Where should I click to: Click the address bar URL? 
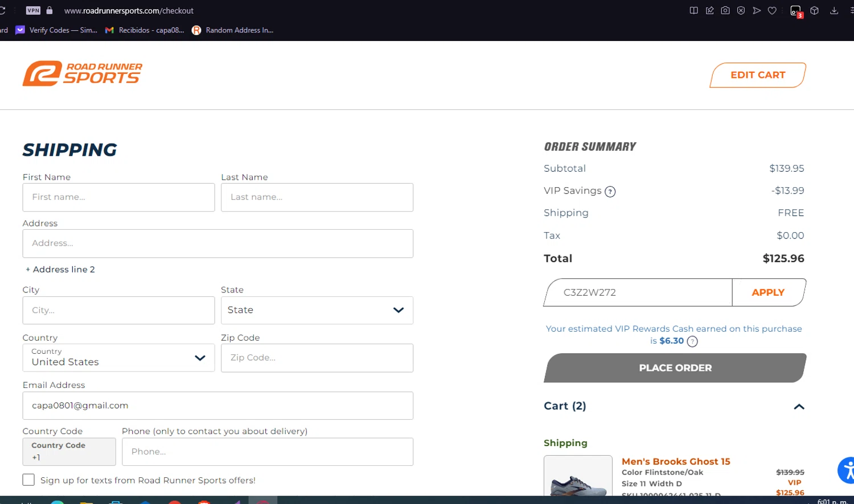click(x=129, y=11)
